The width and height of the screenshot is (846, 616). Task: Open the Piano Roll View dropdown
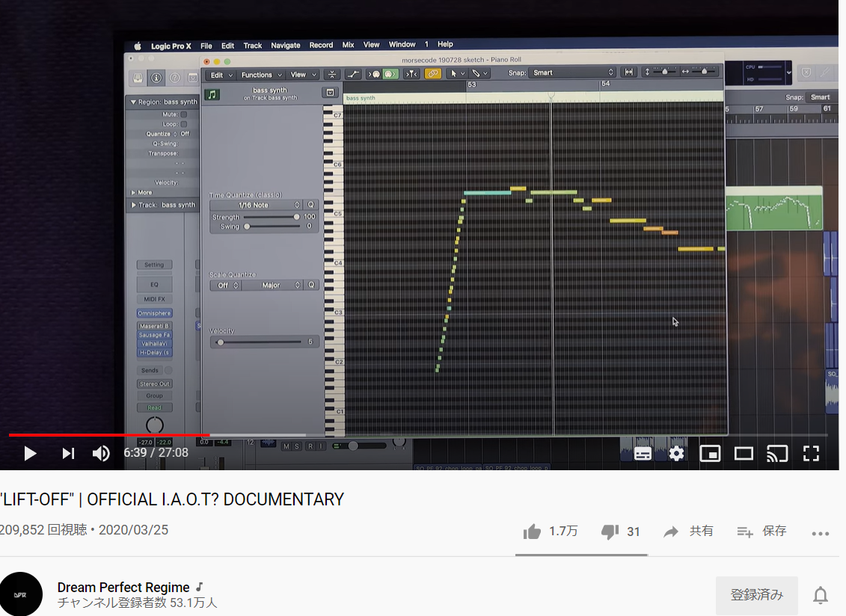coord(303,75)
